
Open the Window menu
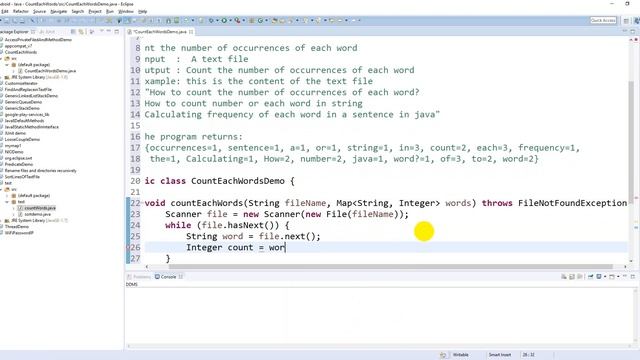pos(126,11)
